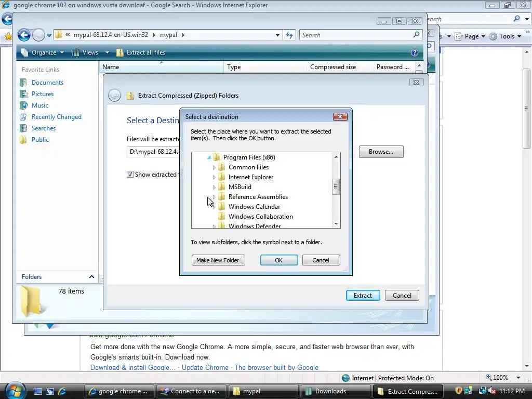Click the Common Files folder icon

pyautogui.click(x=222, y=167)
